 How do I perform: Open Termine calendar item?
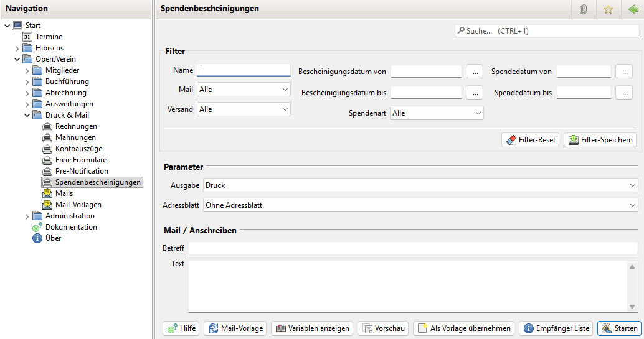pos(49,37)
